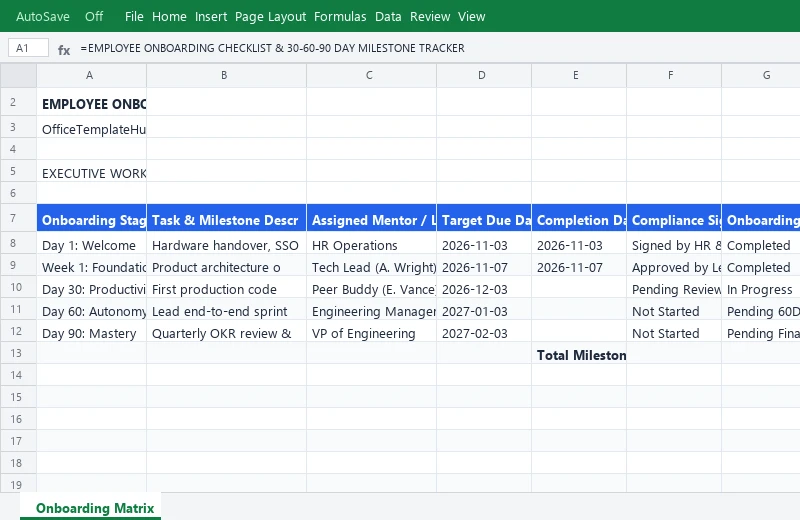Click the Product architecture cell
Viewport: 800px width, 520px height.
[227, 267]
